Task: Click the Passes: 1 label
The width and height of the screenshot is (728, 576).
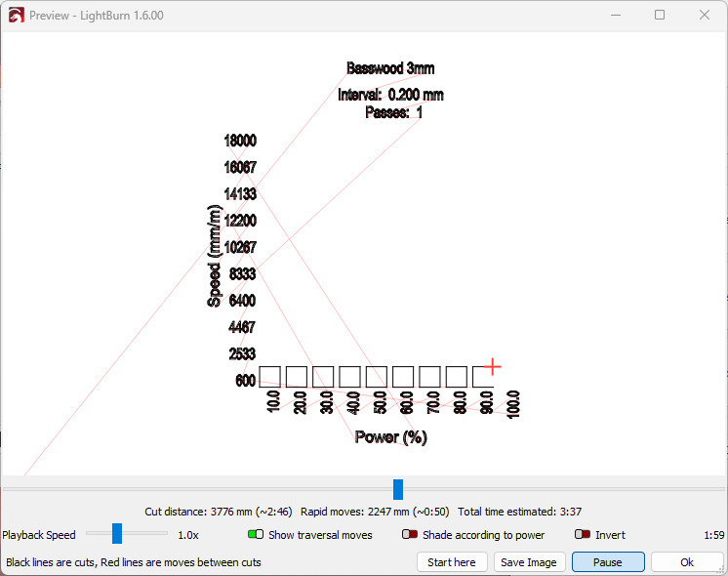Action: pos(393,112)
